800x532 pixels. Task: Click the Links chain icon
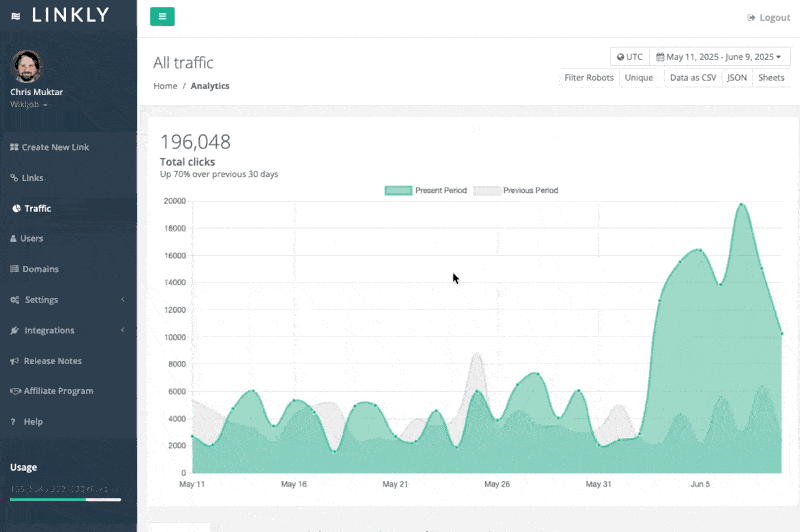click(x=14, y=178)
